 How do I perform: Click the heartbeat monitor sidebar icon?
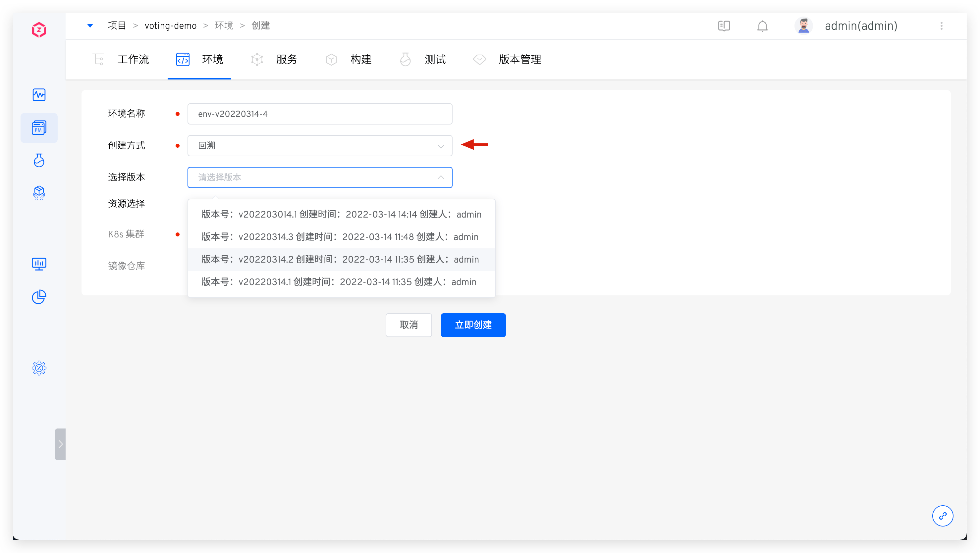[x=39, y=95]
